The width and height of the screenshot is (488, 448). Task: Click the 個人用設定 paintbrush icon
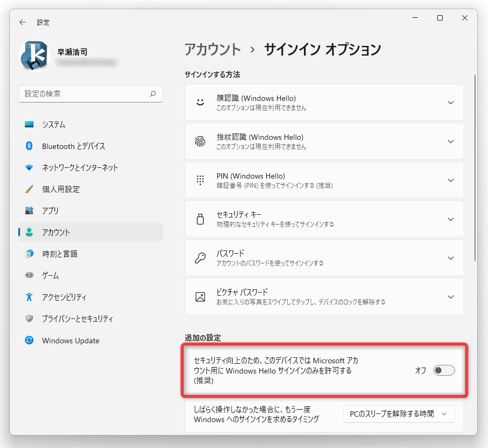click(29, 189)
